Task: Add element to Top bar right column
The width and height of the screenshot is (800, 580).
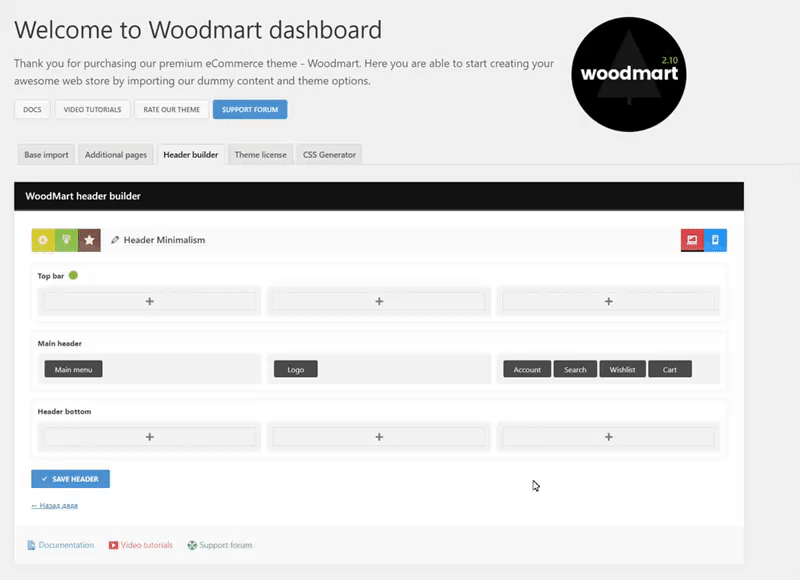Action: pyautogui.click(x=609, y=301)
